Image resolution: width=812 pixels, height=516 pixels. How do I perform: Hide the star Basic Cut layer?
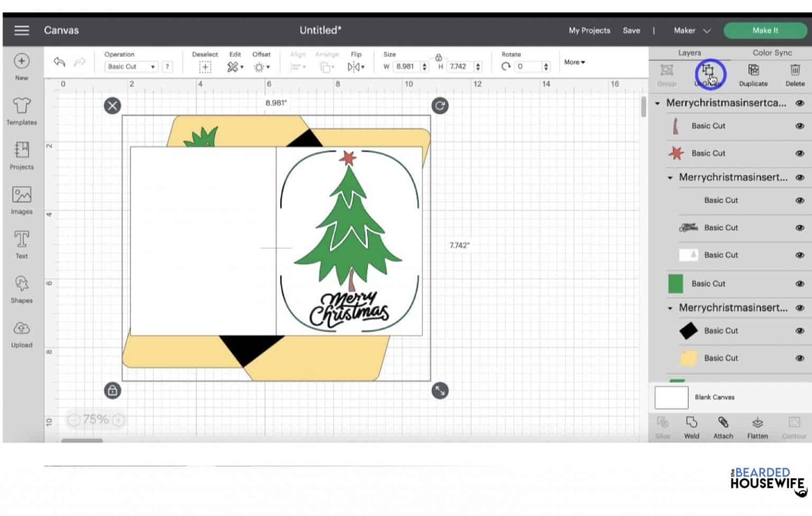point(799,153)
